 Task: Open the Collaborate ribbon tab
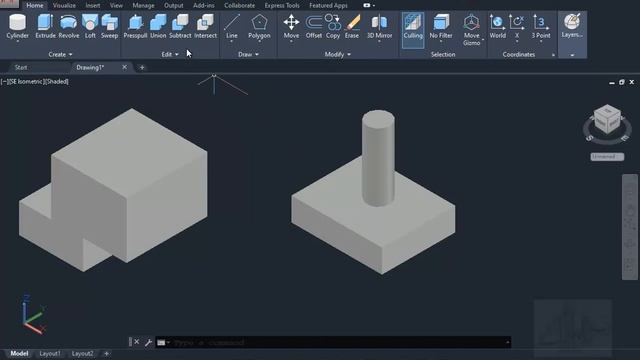240,5
